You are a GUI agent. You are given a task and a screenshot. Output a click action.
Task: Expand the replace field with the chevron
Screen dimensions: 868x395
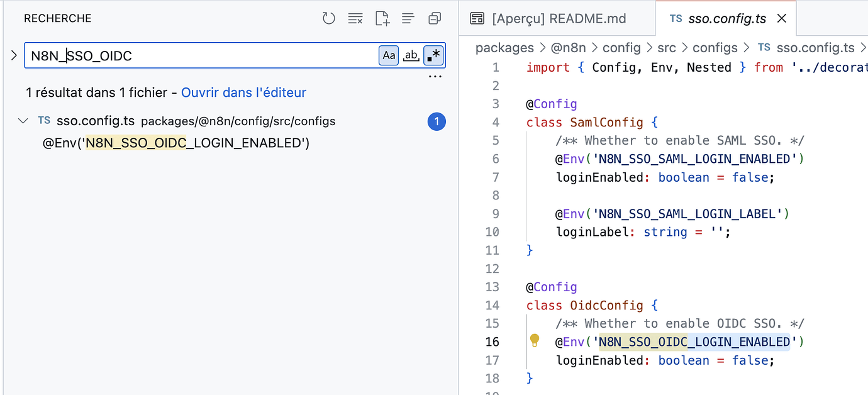pyautogui.click(x=14, y=55)
